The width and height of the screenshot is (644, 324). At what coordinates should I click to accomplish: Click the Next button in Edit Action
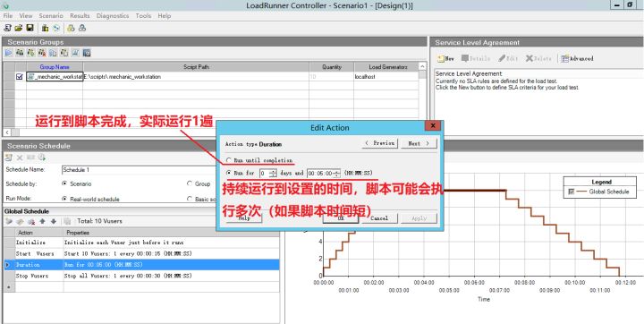click(x=418, y=143)
